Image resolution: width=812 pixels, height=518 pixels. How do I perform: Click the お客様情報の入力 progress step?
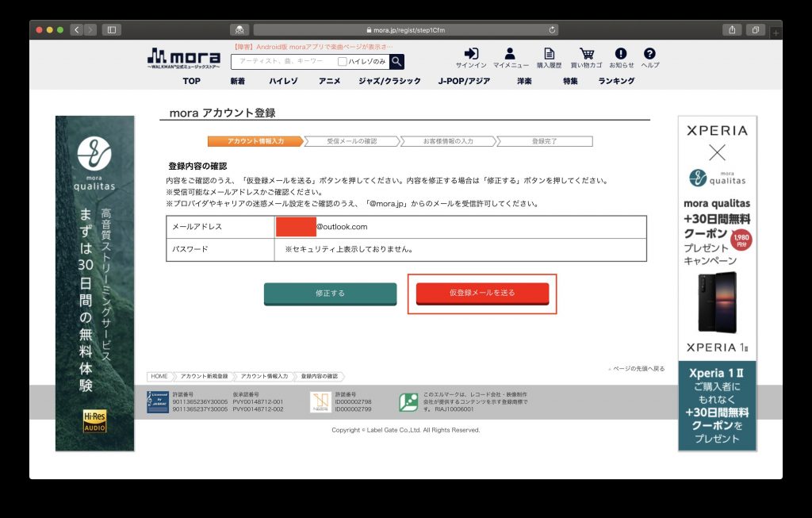[x=449, y=141]
